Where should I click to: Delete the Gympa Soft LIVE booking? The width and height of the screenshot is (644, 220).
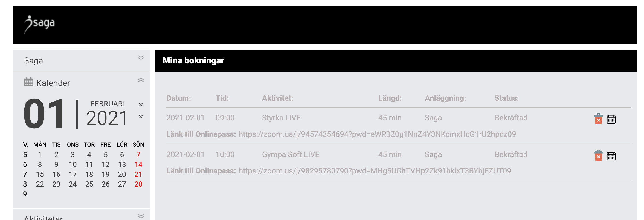coord(598,155)
